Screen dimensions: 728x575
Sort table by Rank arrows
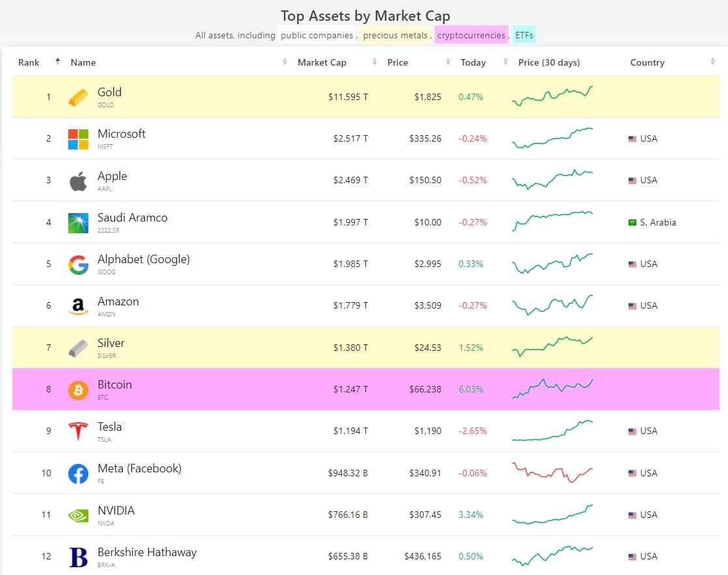click(58, 61)
